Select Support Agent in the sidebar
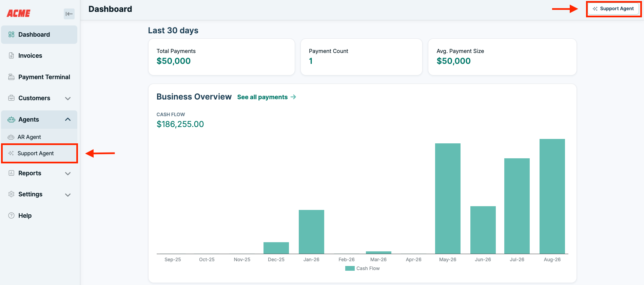The height and width of the screenshot is (285, 644). click(39, 153)
